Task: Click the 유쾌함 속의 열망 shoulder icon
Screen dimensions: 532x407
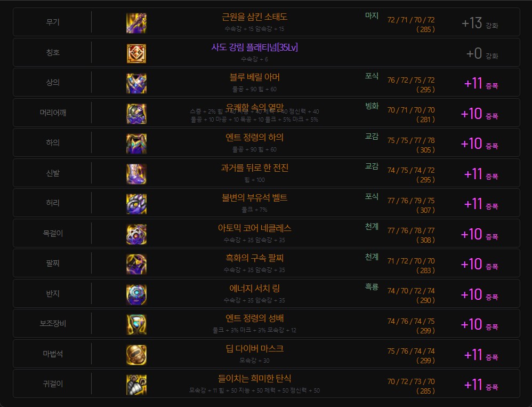Action: tap(136, 114)
